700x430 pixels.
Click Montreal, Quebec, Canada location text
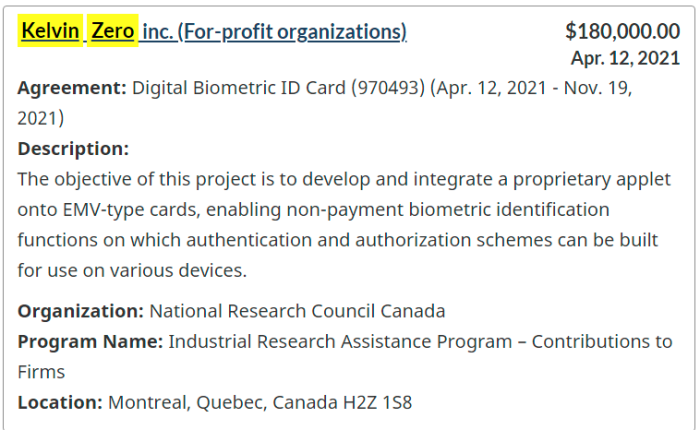(x=223, y=402)
